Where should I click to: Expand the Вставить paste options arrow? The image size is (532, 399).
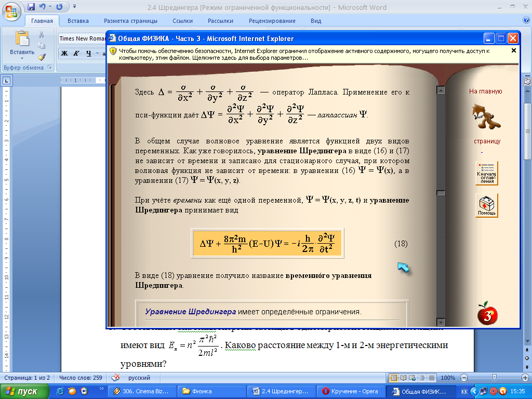click(22, 58)
